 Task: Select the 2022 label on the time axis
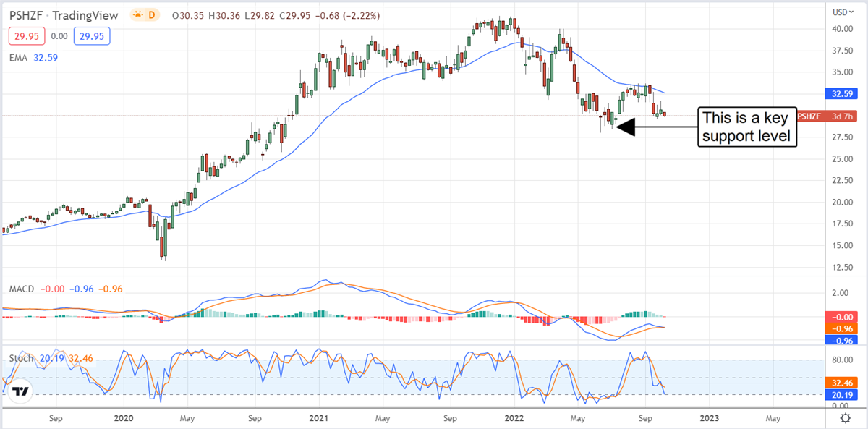point(514,418)
